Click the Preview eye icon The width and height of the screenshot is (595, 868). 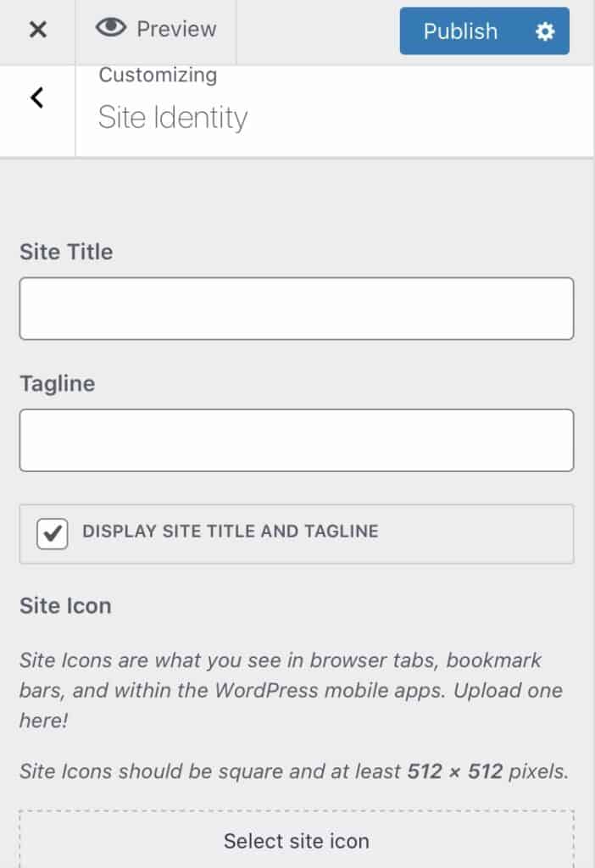pos(111,27)
